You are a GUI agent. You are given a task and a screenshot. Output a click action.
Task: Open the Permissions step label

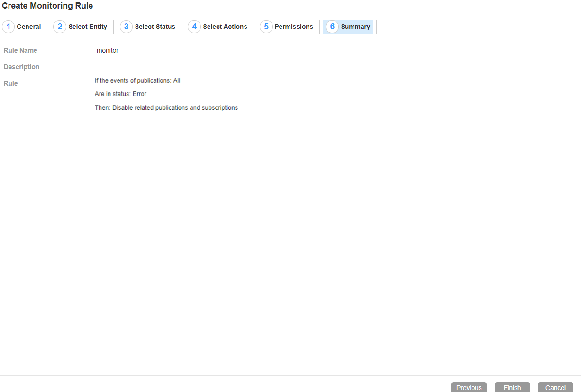[294, 27]
